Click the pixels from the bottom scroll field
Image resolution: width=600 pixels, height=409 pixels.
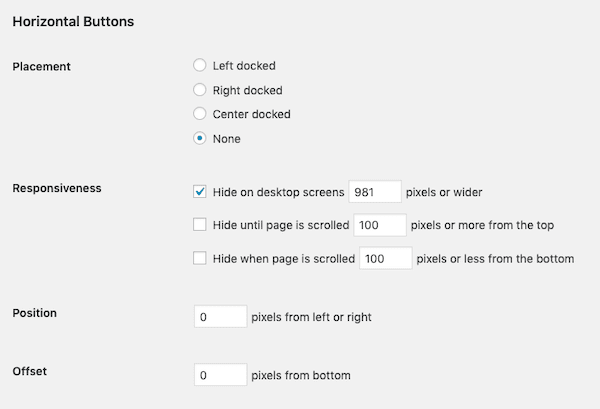click(x=386, y=258)
